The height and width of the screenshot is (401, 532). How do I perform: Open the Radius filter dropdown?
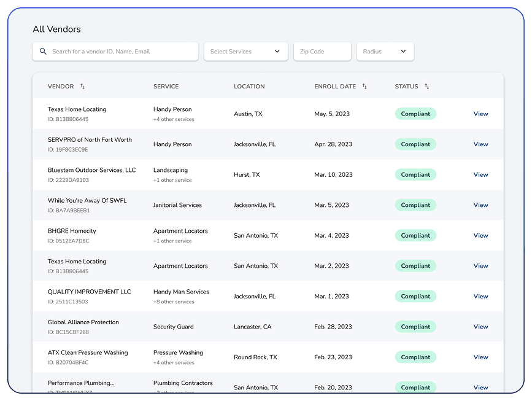pos(385,52)
